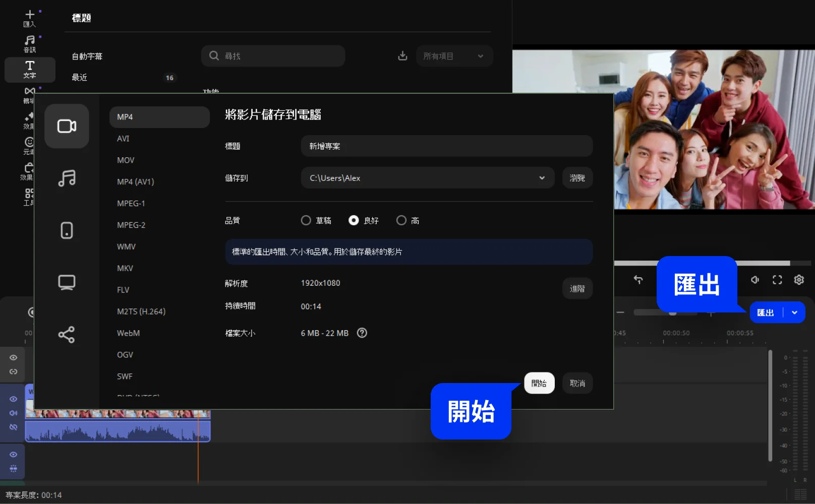Open the audio export category icon
This screenshot has height=504, width=815.
coord(67,178)
